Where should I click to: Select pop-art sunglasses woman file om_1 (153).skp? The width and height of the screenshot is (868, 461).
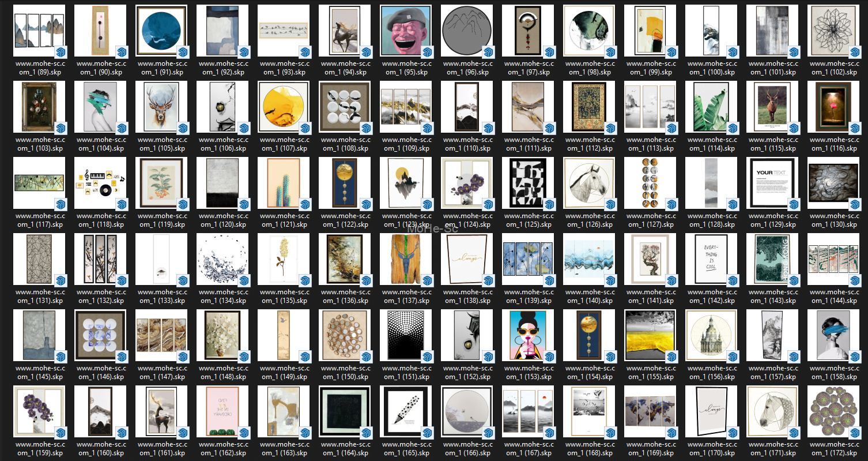528,335
